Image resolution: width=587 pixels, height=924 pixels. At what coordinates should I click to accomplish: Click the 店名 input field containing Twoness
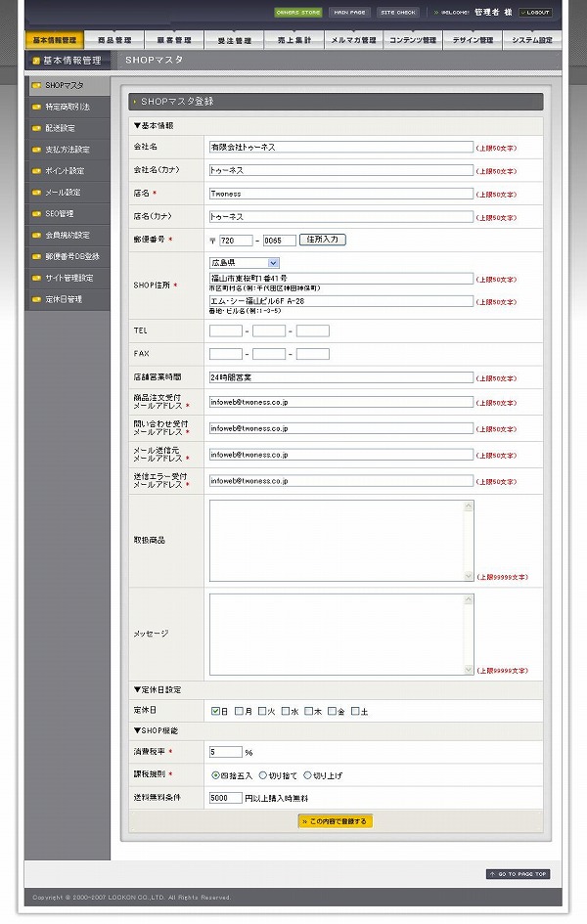341,194
